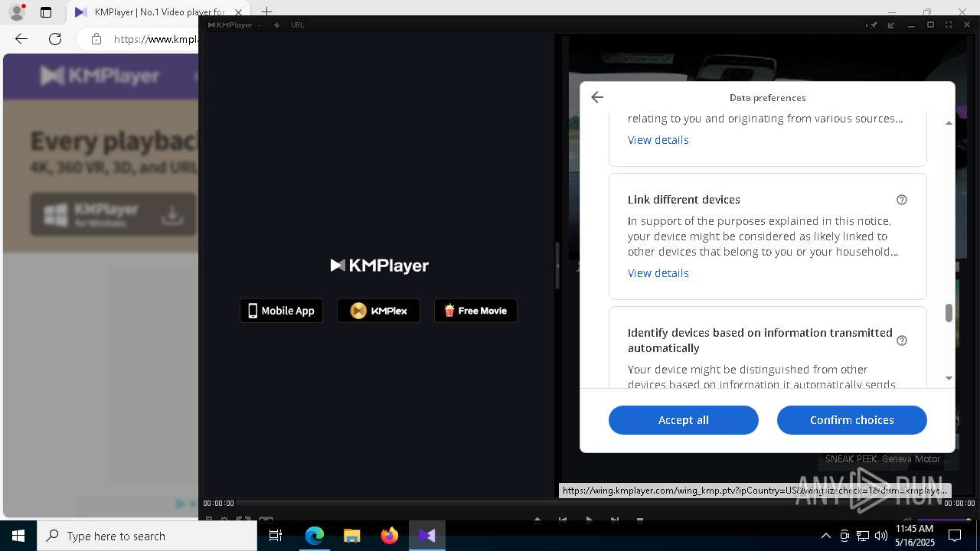Click the data preferences scrollbar thumb
Viewport: 980px width, 551px height.
[949, 313]
